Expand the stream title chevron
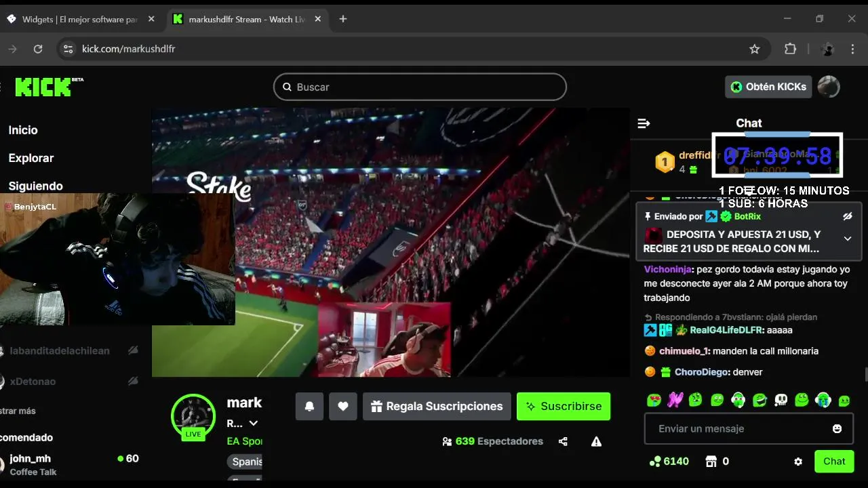 click(254, 424)
